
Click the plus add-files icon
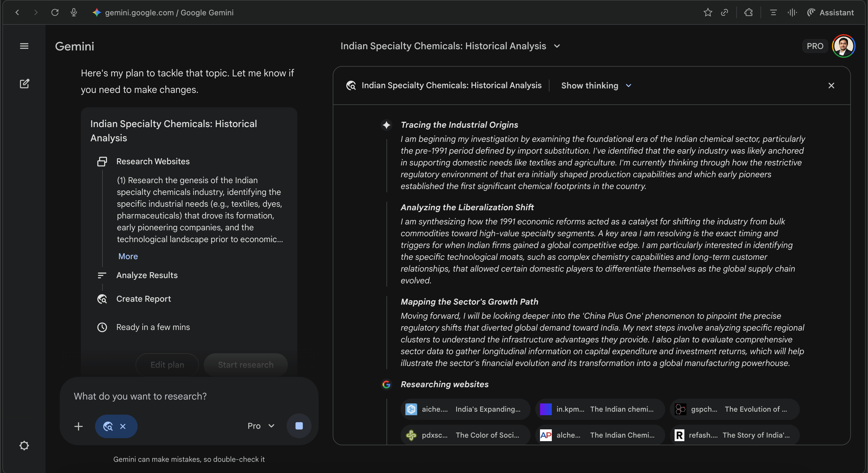click(x=78, y=426)
